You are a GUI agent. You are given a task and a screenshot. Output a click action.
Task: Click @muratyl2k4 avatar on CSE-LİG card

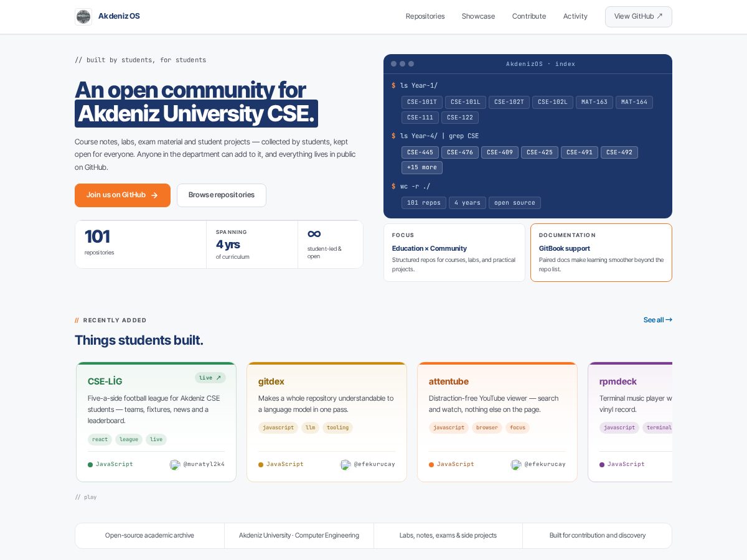click(x=175, y=465)
